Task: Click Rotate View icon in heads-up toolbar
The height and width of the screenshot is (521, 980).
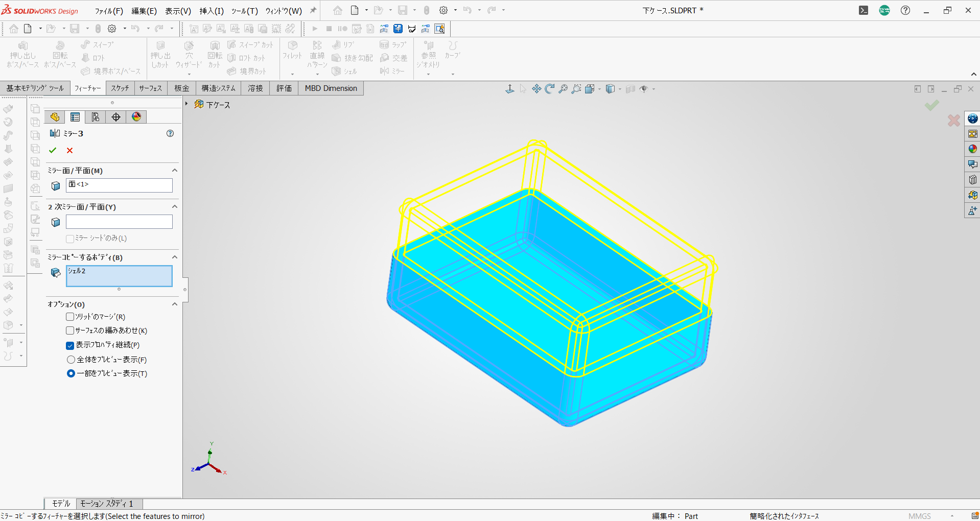Action: 550,89
